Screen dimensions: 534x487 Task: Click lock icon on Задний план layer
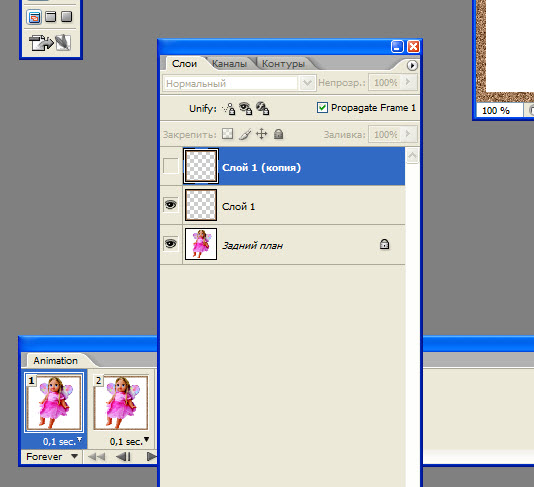click(x=384, y=244)
